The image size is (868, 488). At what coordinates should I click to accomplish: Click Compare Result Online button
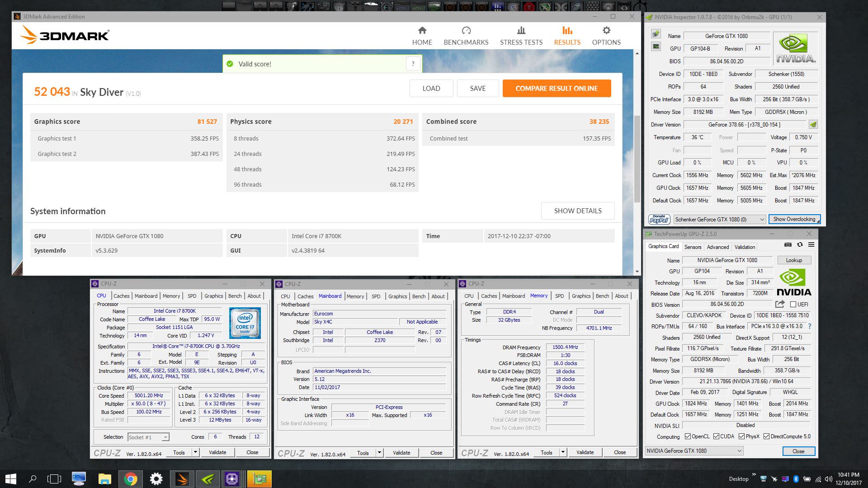[x=557, y=89]
